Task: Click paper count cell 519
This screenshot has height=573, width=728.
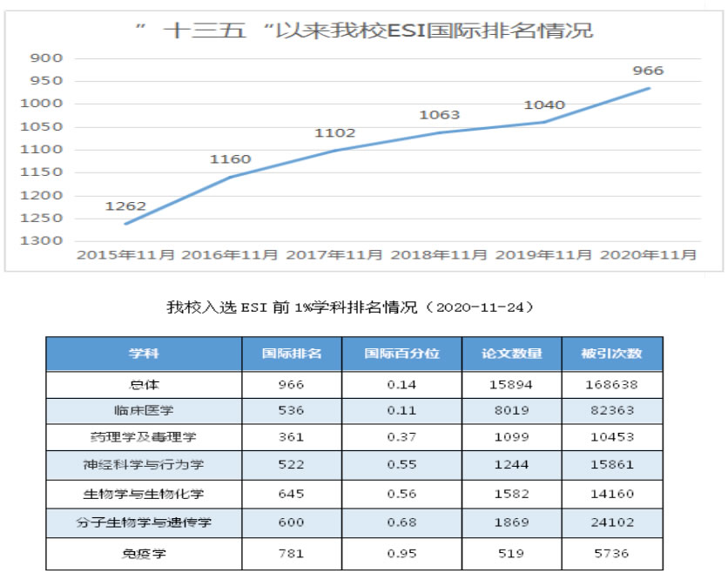Action: (511, 554)
